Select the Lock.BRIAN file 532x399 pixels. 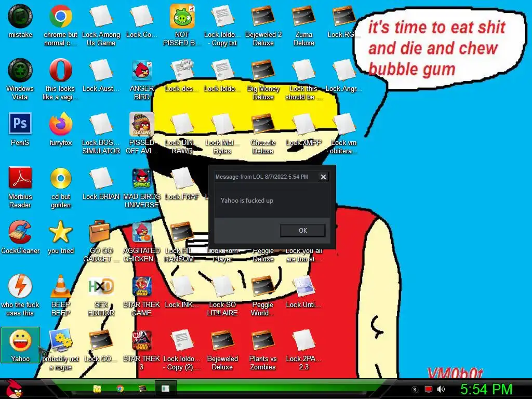[101, 183]
